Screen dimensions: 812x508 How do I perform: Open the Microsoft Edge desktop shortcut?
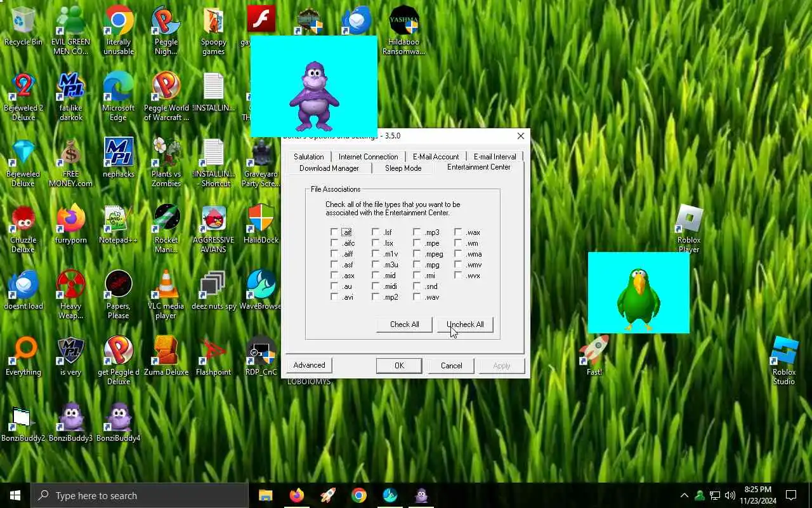pyautogui.click(x=119, y=97)
